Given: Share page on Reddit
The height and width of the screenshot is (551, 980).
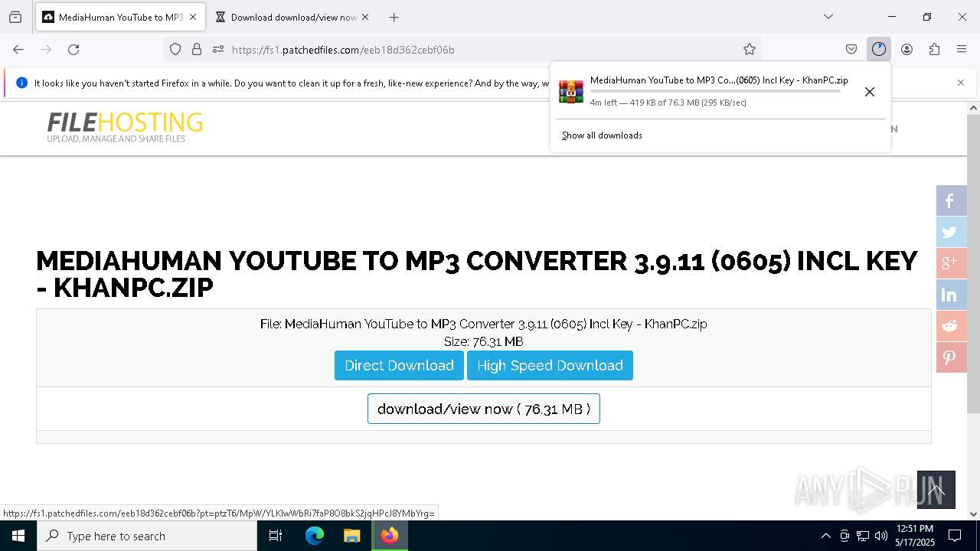Looking at the screenshot, I should (951, 326).
